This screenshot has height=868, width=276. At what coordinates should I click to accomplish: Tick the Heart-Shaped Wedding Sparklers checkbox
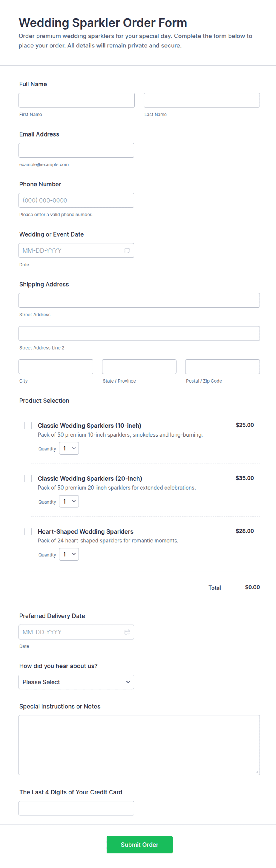point(28,531)
